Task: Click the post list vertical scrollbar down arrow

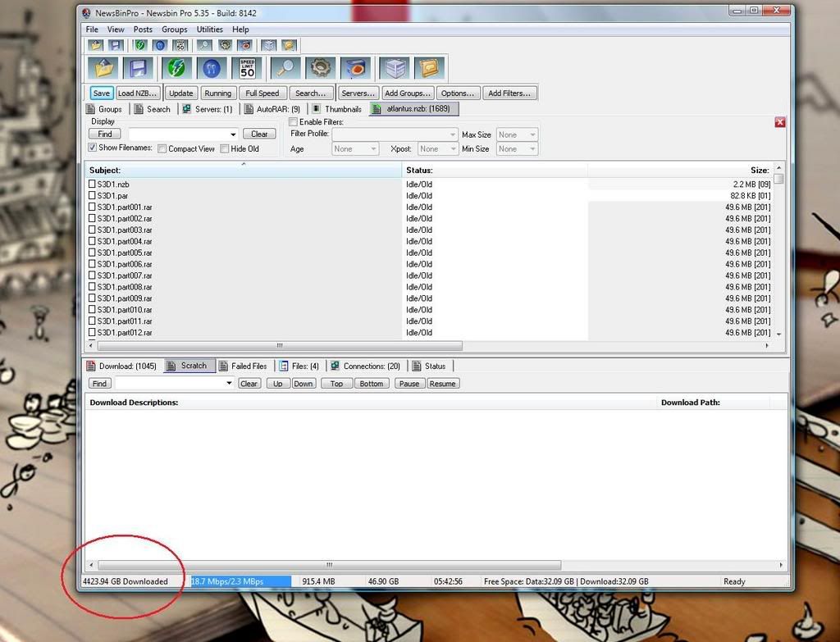Action: [x=779, y=334]
